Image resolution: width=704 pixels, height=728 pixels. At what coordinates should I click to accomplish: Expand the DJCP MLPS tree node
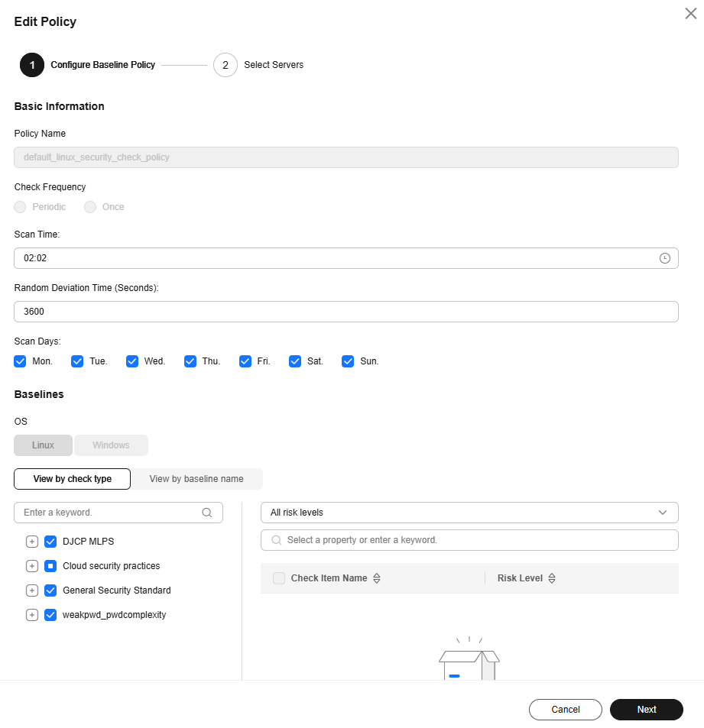[31, 542]
